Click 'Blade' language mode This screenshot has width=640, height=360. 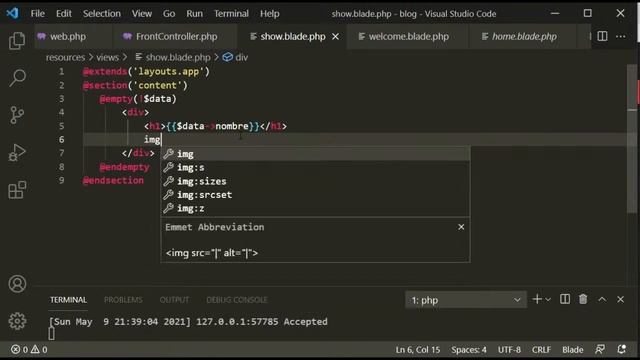coord(573,350)
